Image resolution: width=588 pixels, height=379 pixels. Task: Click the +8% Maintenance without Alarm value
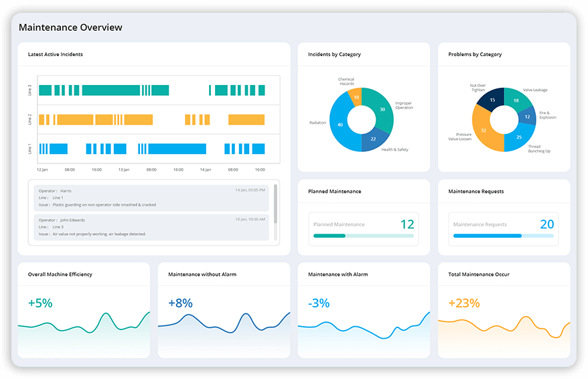coord(181,303)
